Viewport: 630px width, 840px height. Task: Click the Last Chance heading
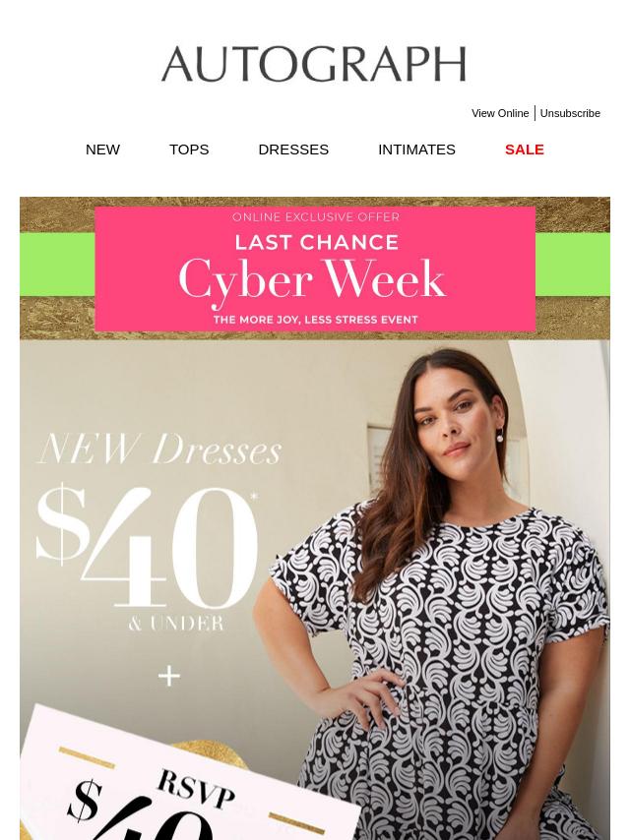pyautogui.click(x=316, y=243)
